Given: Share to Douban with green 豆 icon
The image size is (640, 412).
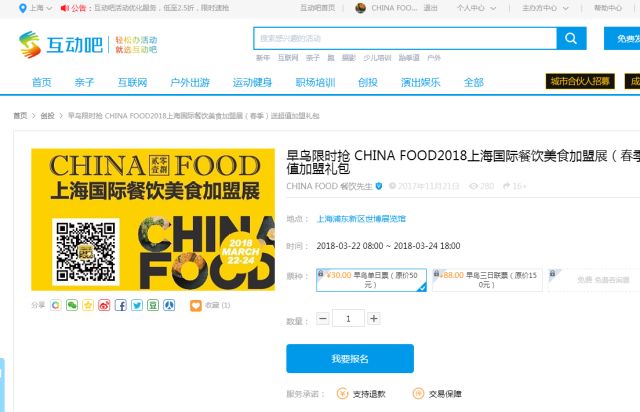Looking at the screenshot, I should pos(153,305).
